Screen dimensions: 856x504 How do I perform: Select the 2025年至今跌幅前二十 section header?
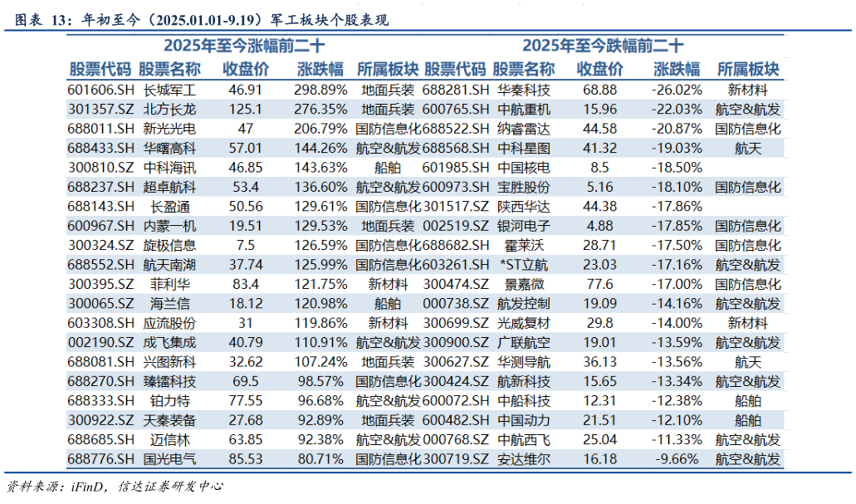click(x=603, y=46)
